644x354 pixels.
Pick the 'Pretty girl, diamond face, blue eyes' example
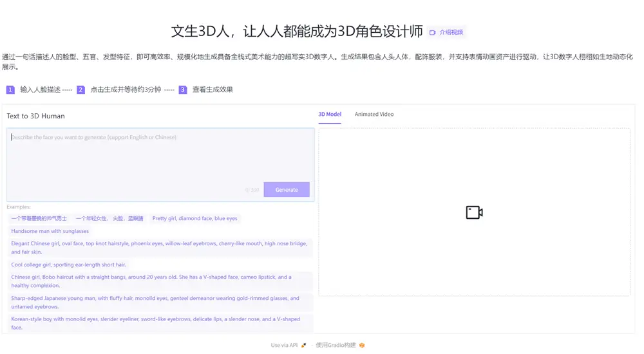194,219
